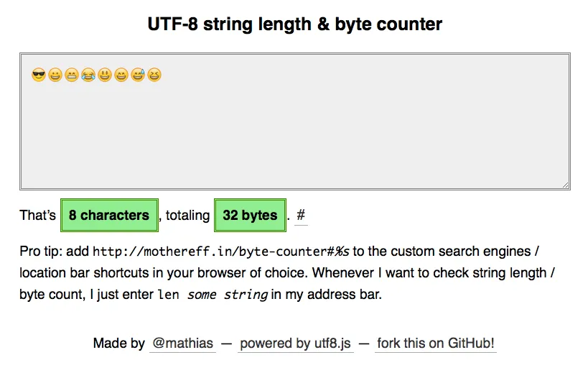588x378 pixels.
Task: Click the second emoji, right of sunglasses
Action: [x=55, y=75]
